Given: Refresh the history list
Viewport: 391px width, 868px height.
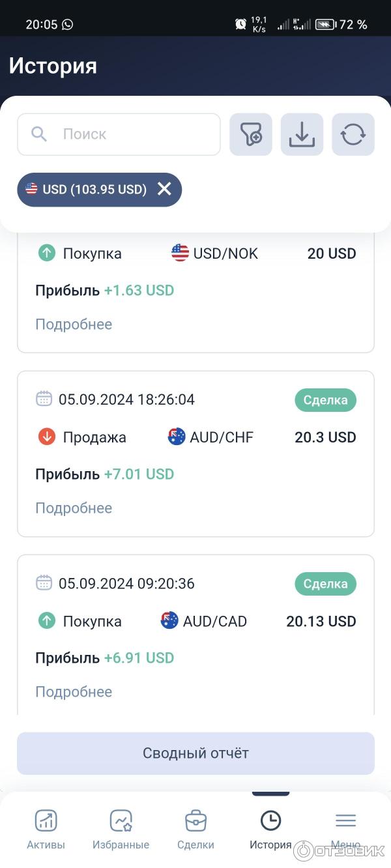Looking at the screenshot, I should (x=353, y=134).
